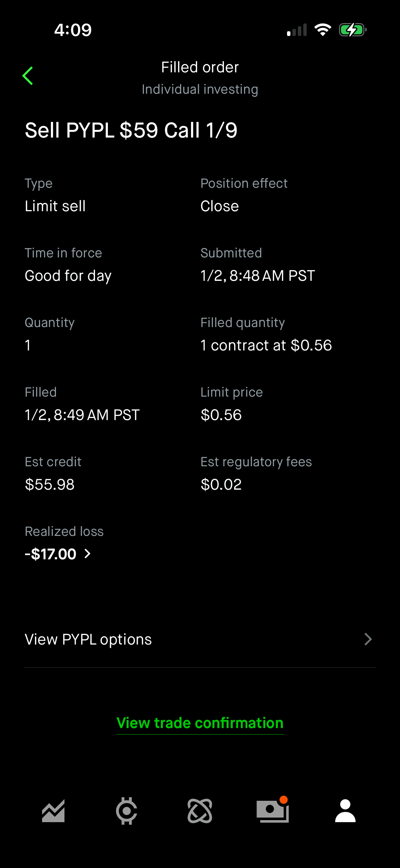Select the Submitted timestamp 8:48 AM PST
This screenshot has height=868, width=400.
pyautogui.click(x=258, y=275)
